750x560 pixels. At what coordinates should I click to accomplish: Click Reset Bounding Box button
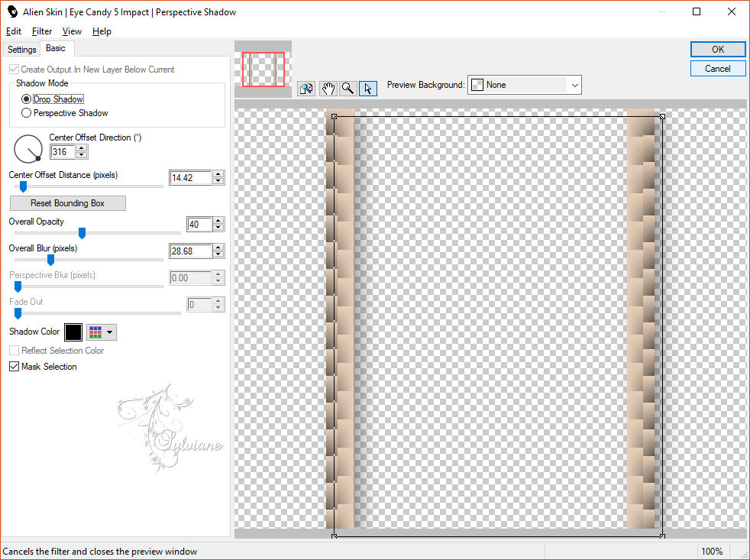[x=67, y=203]
